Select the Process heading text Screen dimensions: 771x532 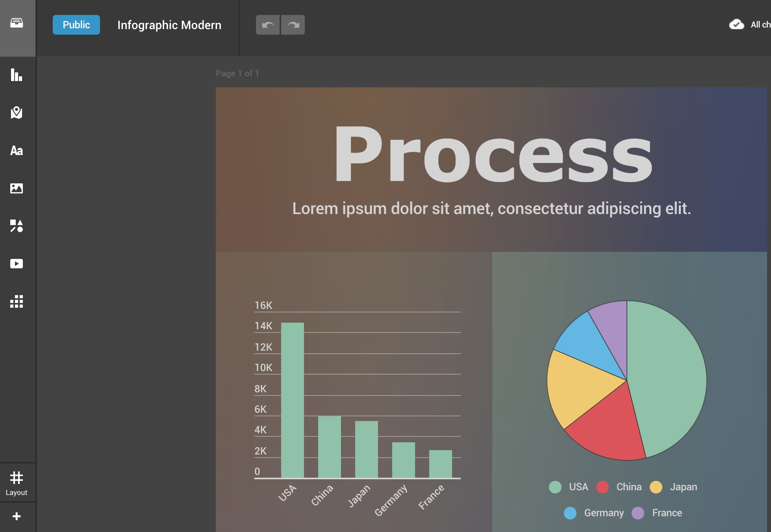coord(493,154)
